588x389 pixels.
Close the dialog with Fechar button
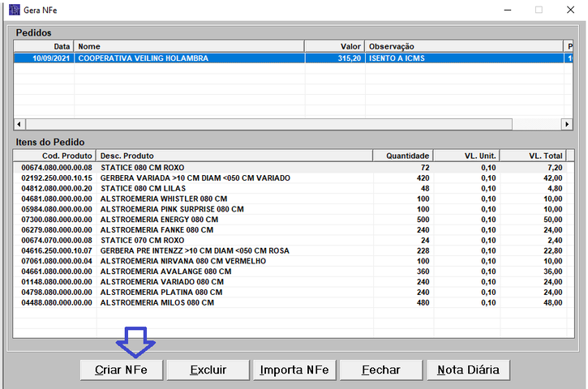pos(380,370)
